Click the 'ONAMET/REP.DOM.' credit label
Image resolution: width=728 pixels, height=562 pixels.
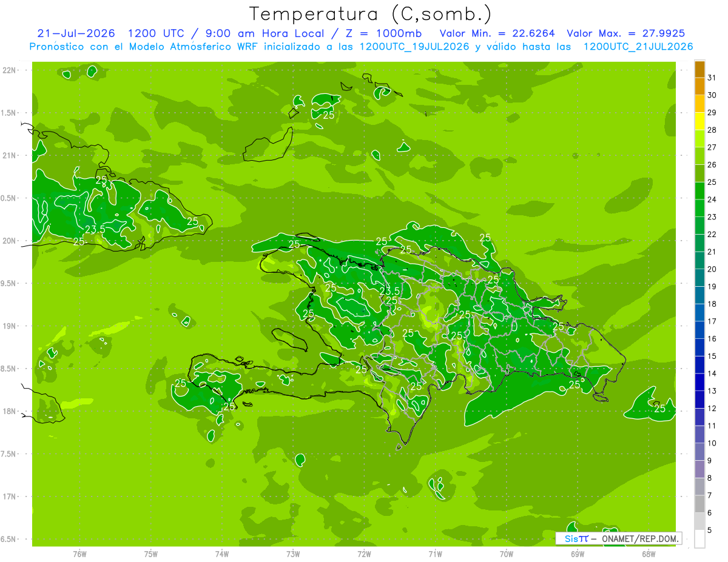(x=641, y=538)
